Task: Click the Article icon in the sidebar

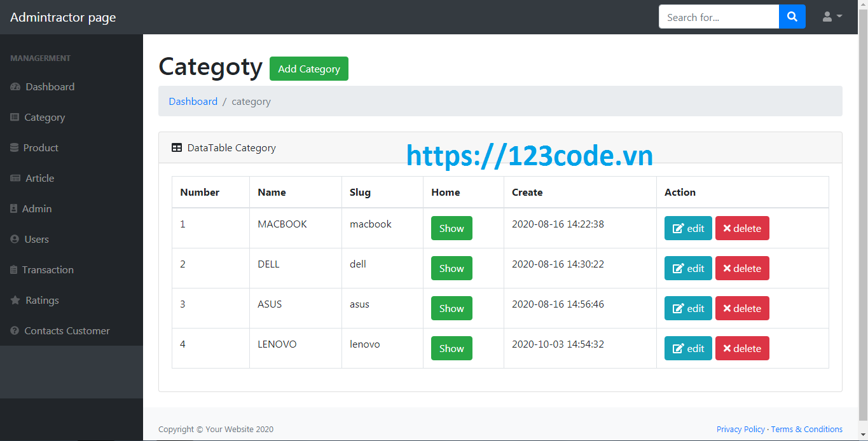Action: coord(14,178)
